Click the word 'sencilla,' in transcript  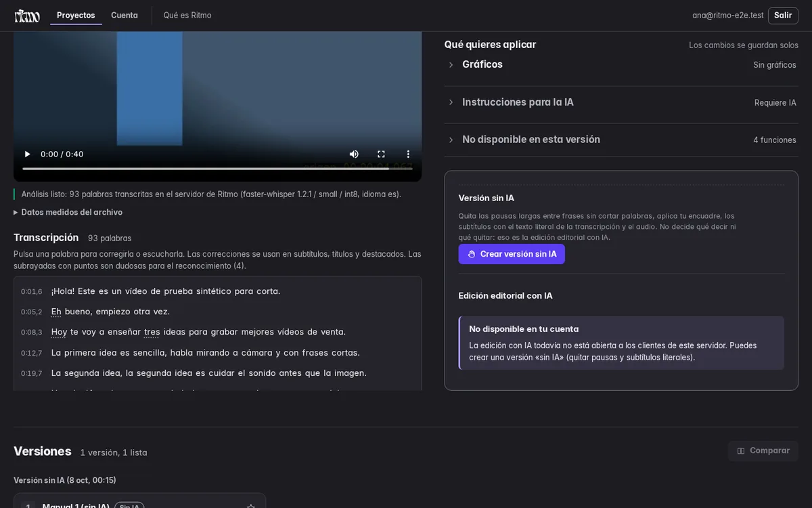[150, 353]
